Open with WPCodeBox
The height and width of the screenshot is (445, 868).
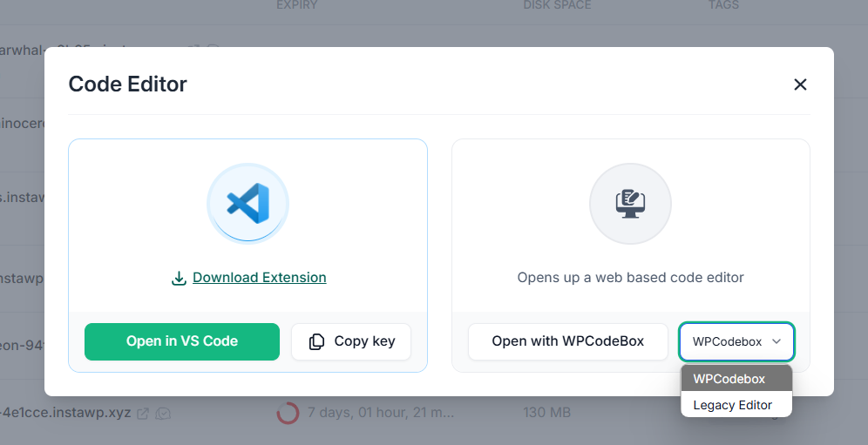pyautogui.click(x=568, y=341)
